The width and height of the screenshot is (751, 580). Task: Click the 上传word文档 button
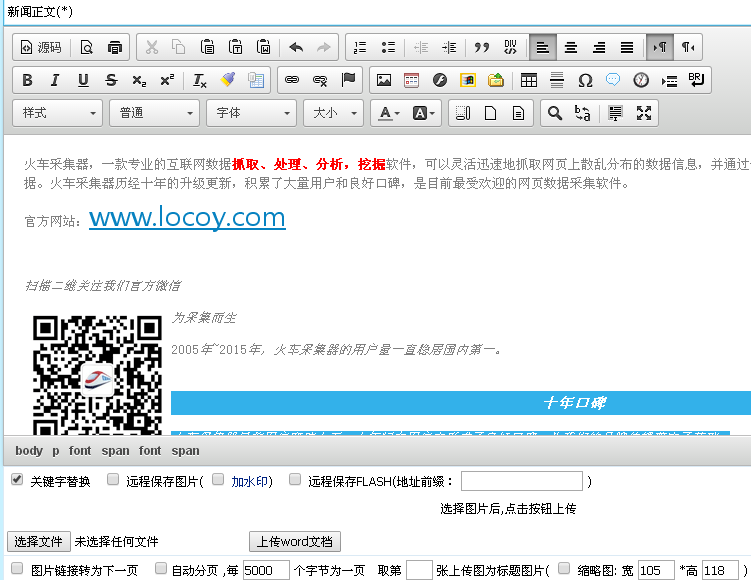point(295,542)
